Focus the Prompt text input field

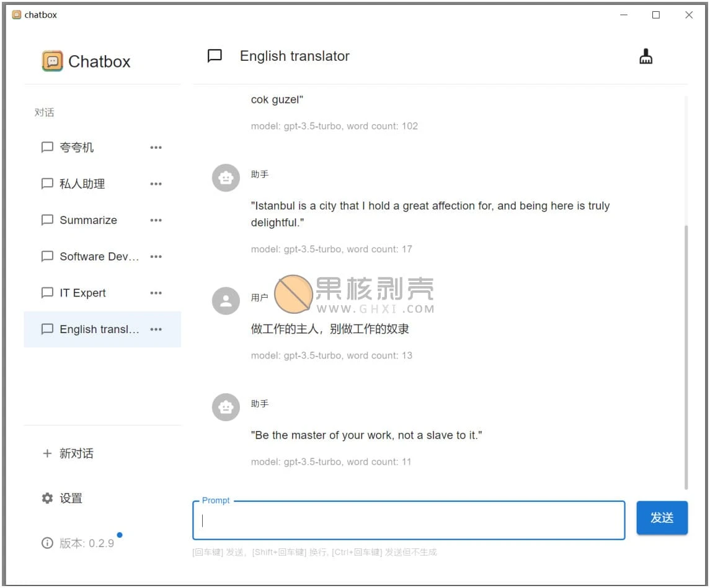tap(409, 520)
